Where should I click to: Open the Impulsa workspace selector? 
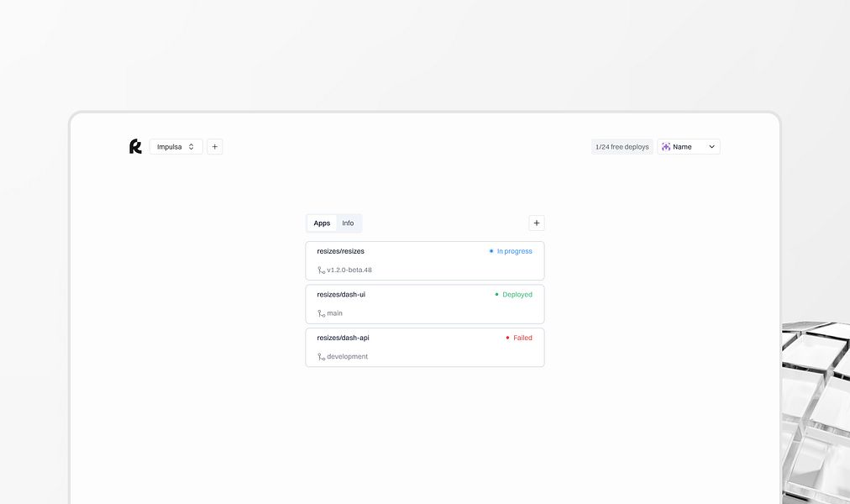[176, 146]
